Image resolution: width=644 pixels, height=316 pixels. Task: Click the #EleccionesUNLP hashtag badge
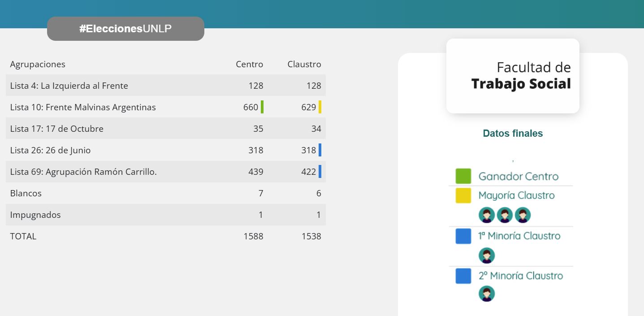tap(125, 29)
